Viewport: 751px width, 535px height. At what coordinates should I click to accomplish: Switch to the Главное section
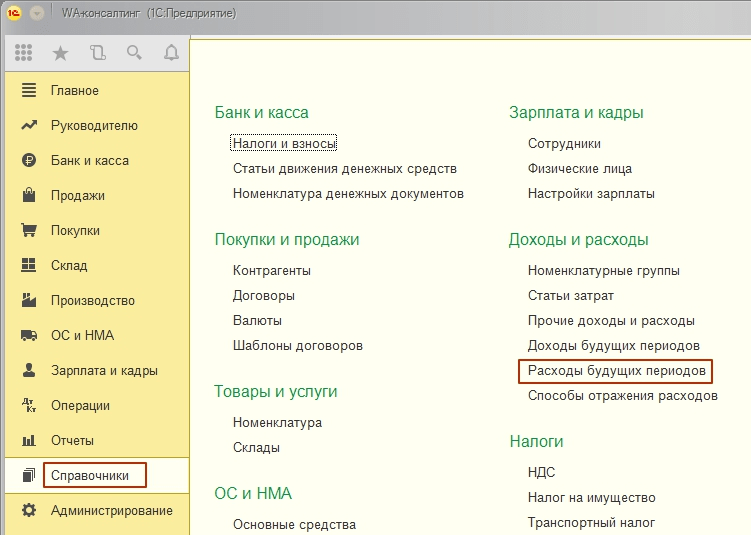coord(74,90)
